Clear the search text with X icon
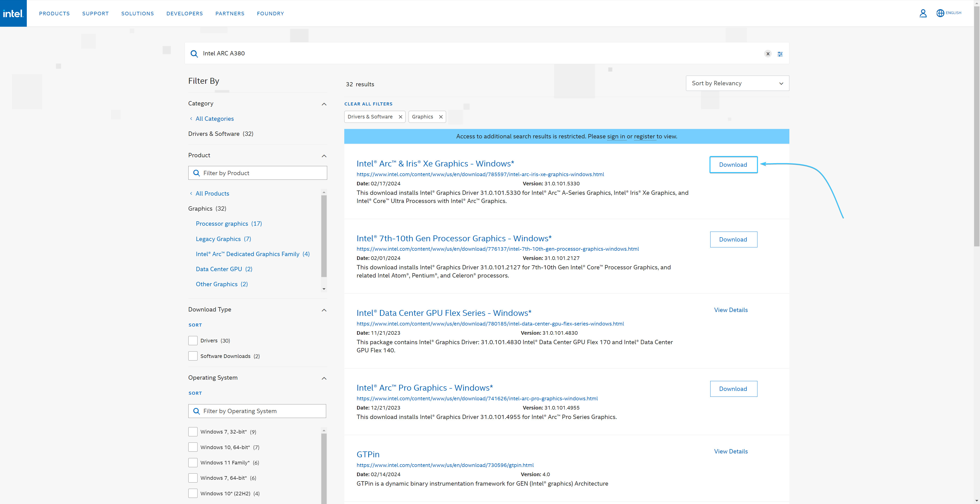The image size is (980, 504). click(768, 54)
